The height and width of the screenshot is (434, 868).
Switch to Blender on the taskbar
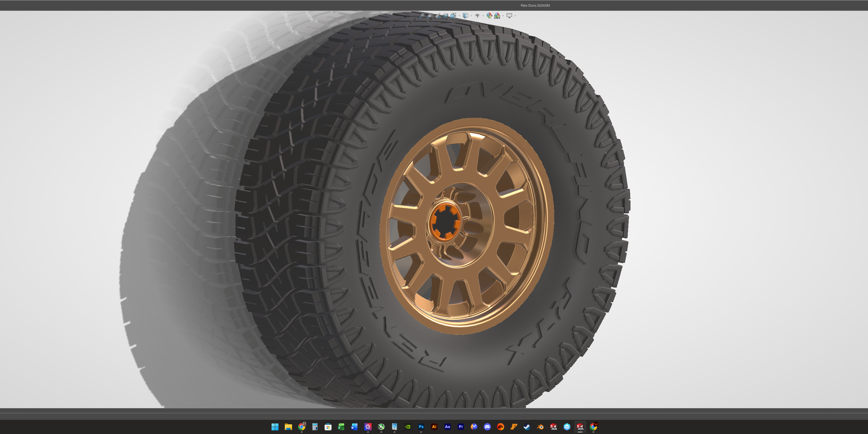tap(540, 427)
